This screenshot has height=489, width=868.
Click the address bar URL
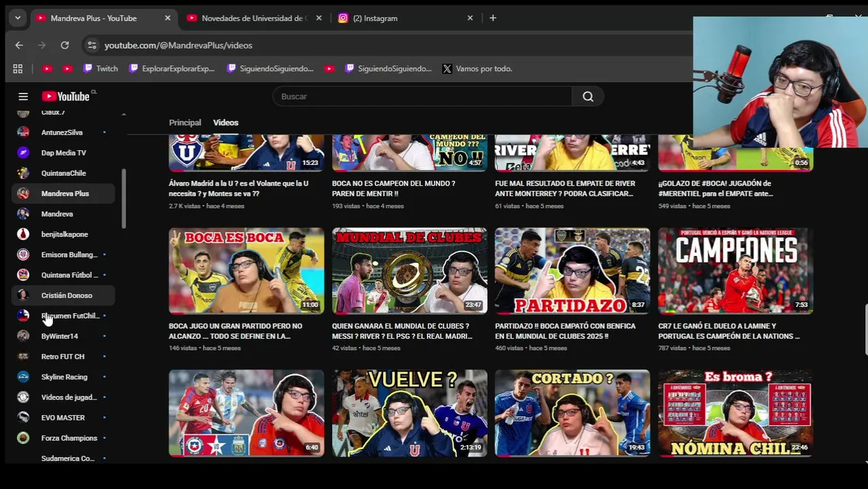pyautogui.click(x=178, y=46)
